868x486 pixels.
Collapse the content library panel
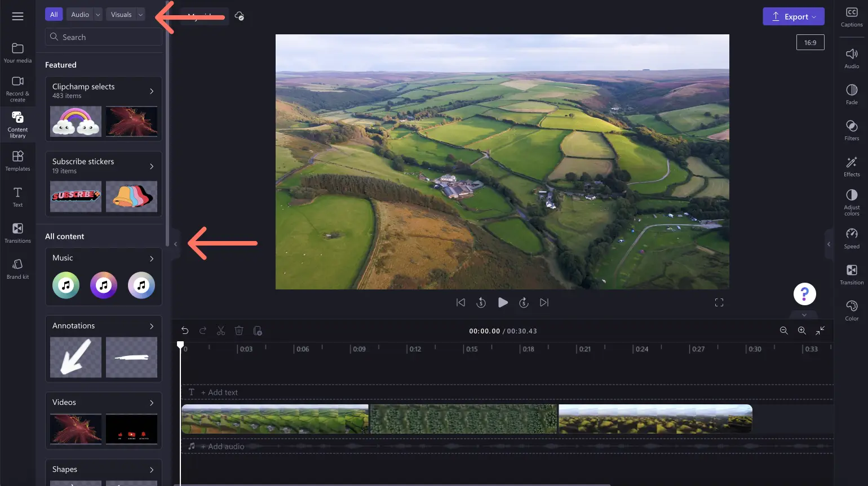pos(175,244)
